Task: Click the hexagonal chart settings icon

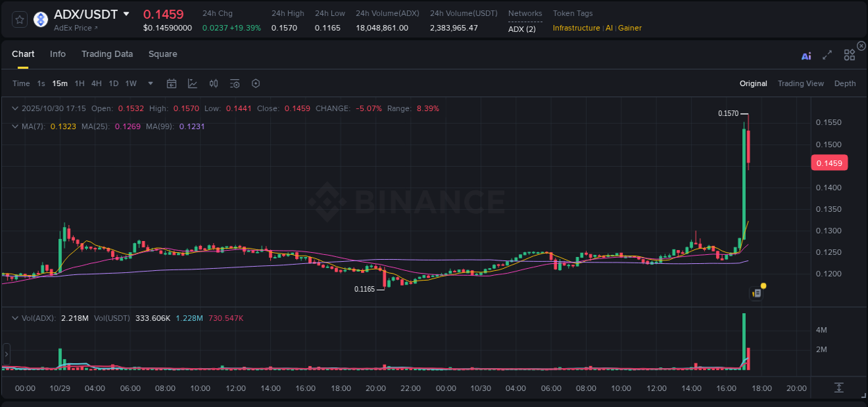Action: coord(256,83)
